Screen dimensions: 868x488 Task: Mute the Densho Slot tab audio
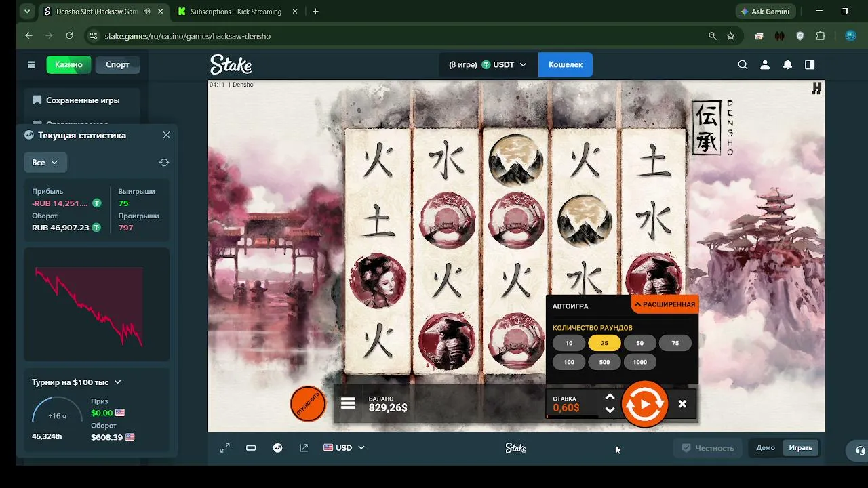click(x=146, y=12)
